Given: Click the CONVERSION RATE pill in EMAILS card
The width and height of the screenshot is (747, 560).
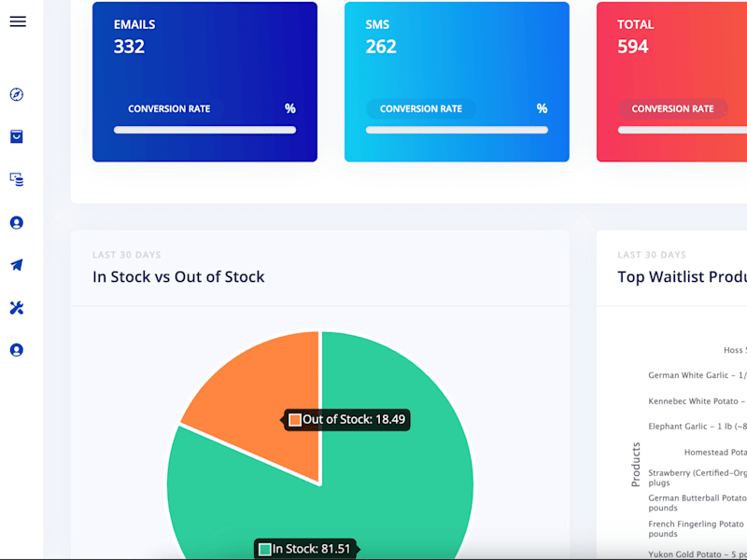Looking at the screenshot, I should [169, 108].
